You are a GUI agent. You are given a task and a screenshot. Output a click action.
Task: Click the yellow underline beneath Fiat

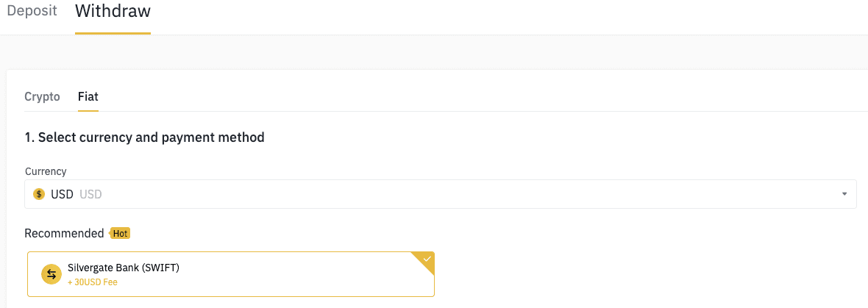tap(88, 110)
